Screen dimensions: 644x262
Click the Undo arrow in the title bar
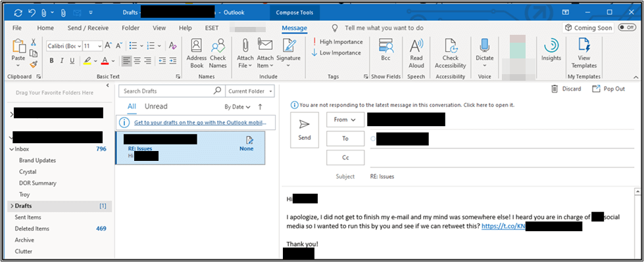tap(32, 12)
